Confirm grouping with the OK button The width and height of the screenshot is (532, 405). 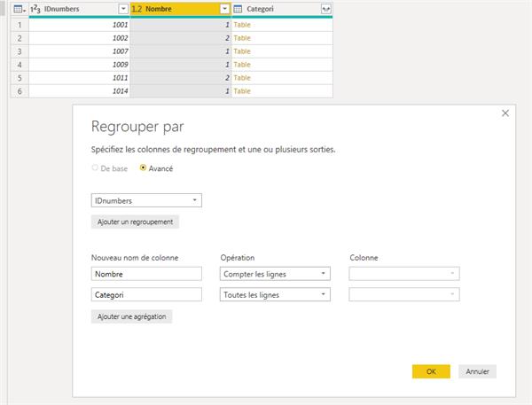click(x=431, y=371)
